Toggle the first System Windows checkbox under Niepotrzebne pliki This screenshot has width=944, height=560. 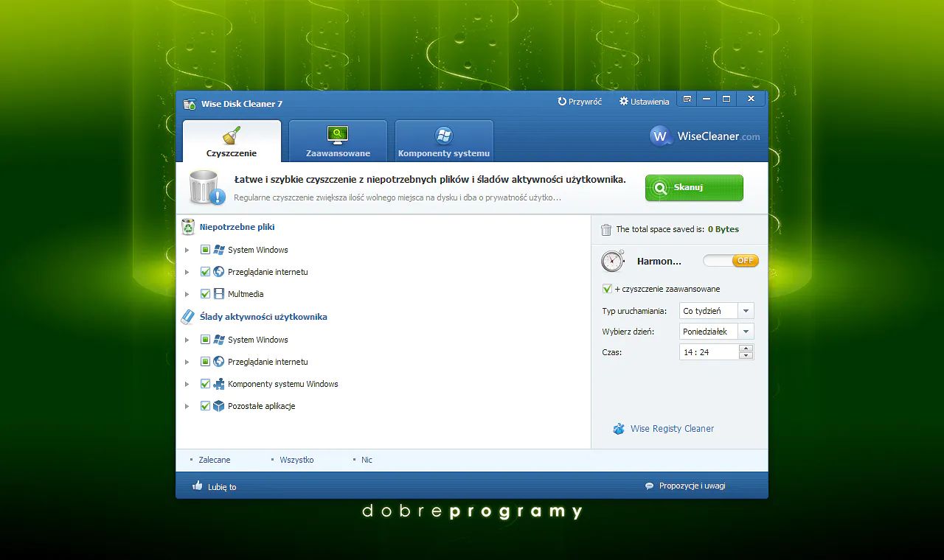tap(206, 250)
